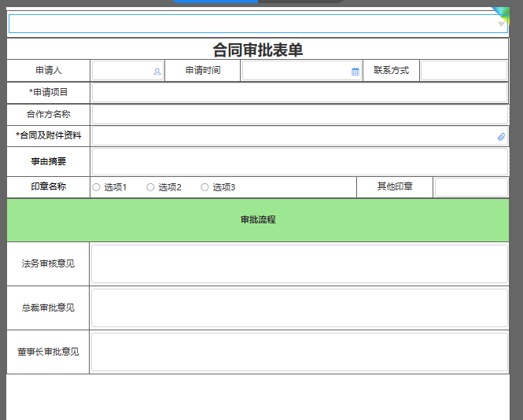
Task: Click the top blue-bordered combo box
Action: [258, 24]
